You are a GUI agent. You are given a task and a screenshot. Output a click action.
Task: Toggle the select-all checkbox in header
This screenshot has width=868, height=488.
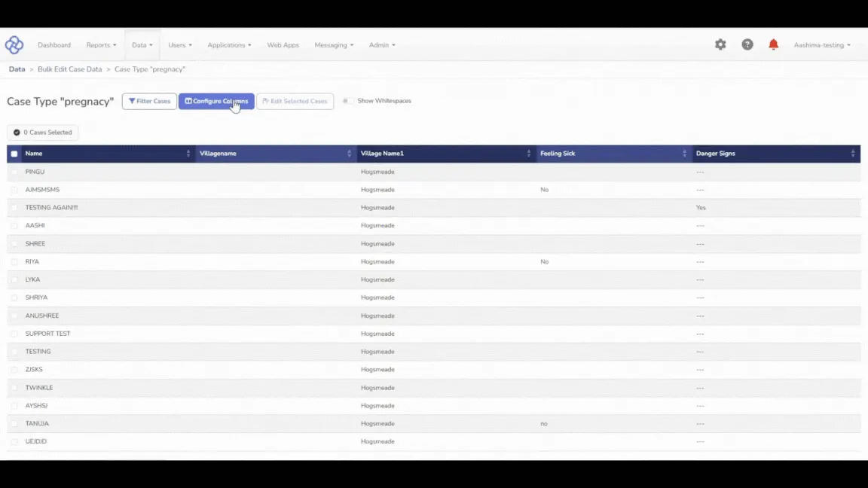[14, 154]
